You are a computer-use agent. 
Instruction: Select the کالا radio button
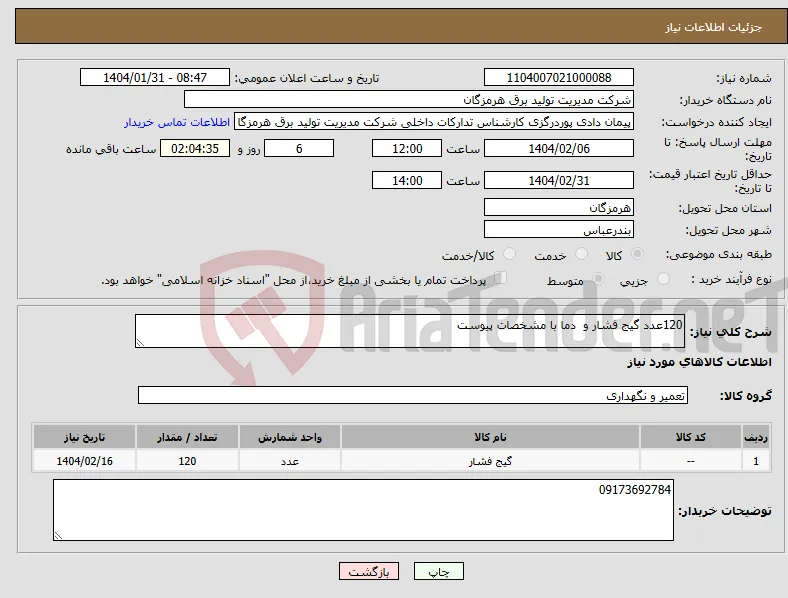[x=637, y=254]
